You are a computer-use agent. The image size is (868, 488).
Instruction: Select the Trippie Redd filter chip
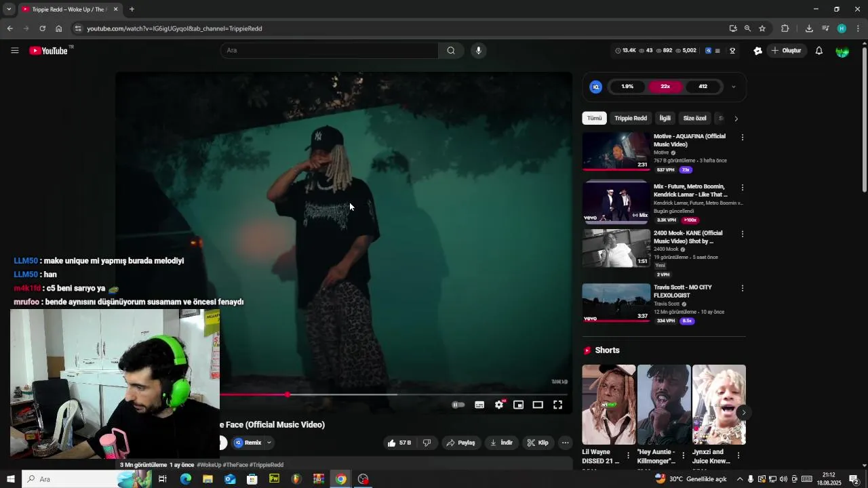click(x=631, y=118)
